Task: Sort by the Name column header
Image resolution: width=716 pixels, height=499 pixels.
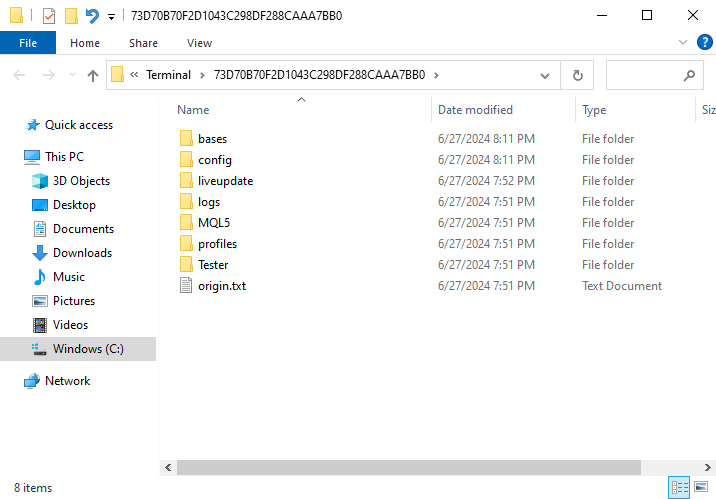Action: 193,110
